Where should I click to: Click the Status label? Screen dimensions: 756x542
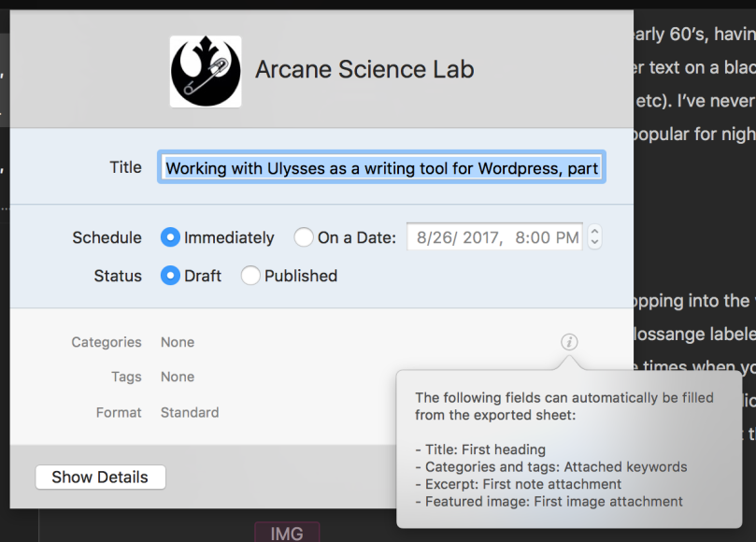[x=118, y=276]
